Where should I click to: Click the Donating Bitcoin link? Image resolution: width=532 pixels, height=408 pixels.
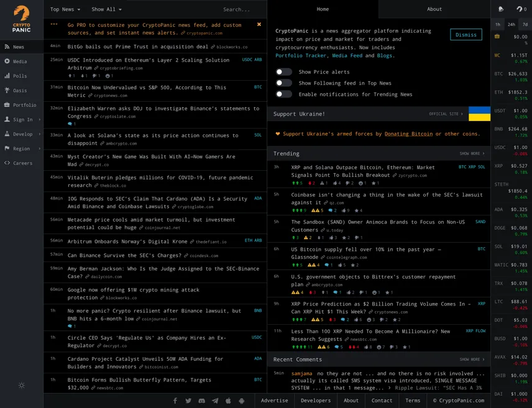(x=408, y=134)
